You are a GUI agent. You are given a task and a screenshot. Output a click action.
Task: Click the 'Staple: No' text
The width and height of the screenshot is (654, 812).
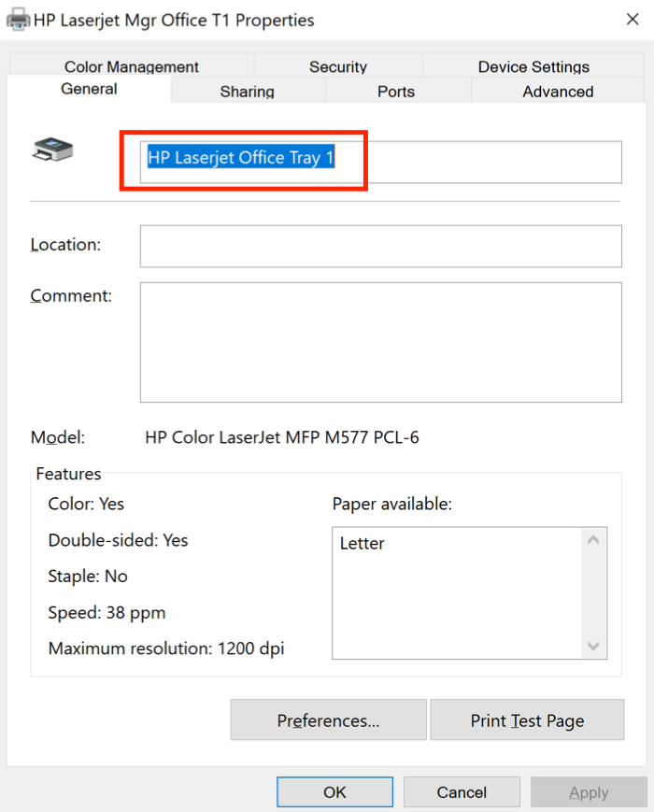88,577
